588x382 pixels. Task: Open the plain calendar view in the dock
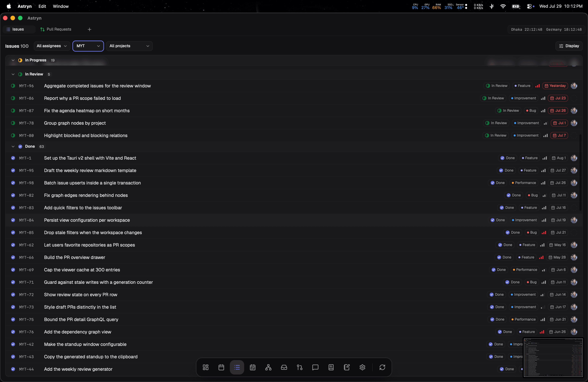[x=221, y=367]
